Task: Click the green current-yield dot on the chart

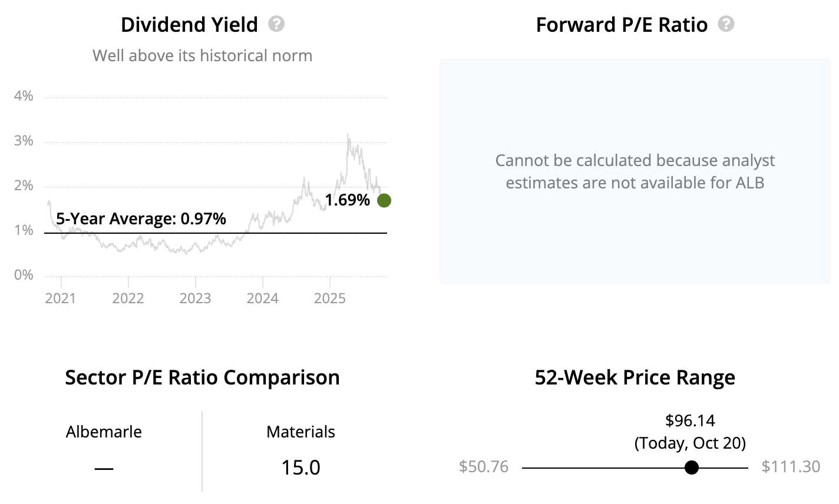Action: point(384,201)
